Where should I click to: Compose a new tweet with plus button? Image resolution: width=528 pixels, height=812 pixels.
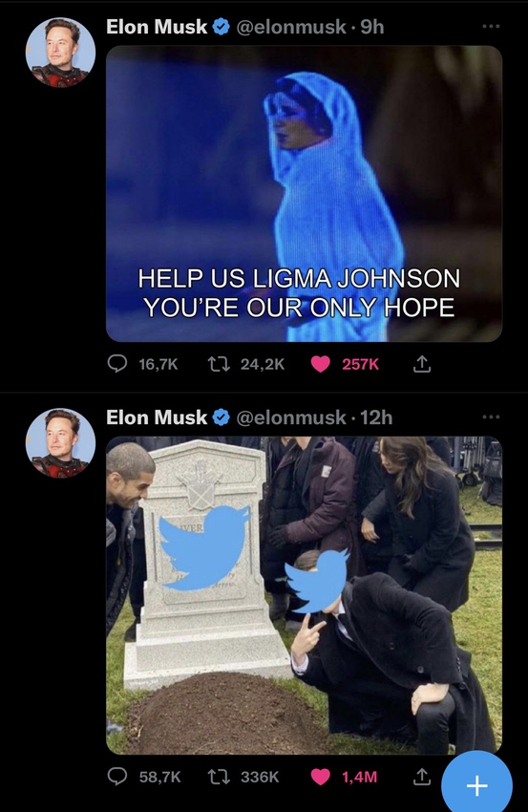click(x=476, y=785)
